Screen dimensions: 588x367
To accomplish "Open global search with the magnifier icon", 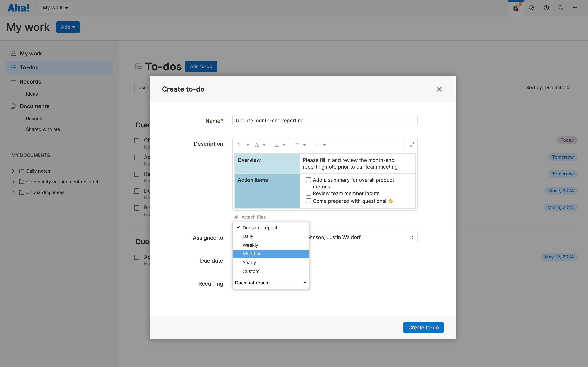I will (x=561, y=7).
